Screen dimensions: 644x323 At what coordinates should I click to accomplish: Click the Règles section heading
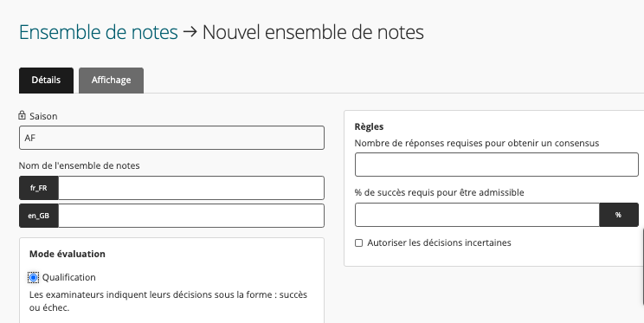[x=369, y=126]
